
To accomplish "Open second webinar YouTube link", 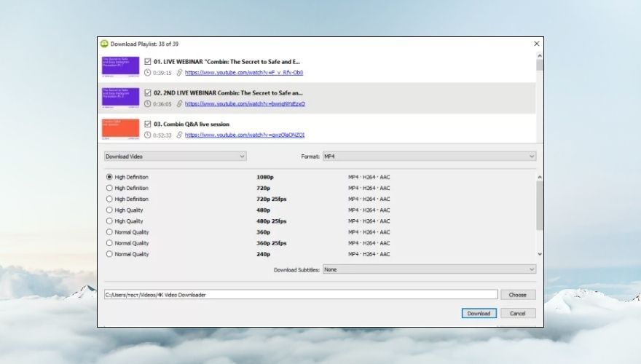I will point(245,104).
